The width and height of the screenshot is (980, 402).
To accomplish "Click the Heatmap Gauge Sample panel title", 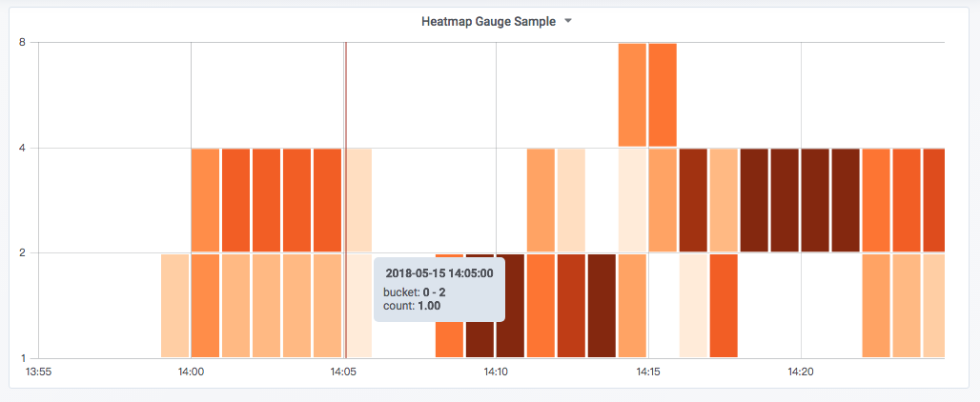I will click(x=487, y=21).
